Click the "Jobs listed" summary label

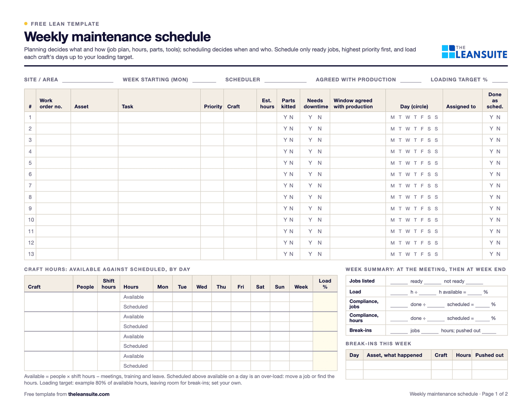[x=362, y=281]
